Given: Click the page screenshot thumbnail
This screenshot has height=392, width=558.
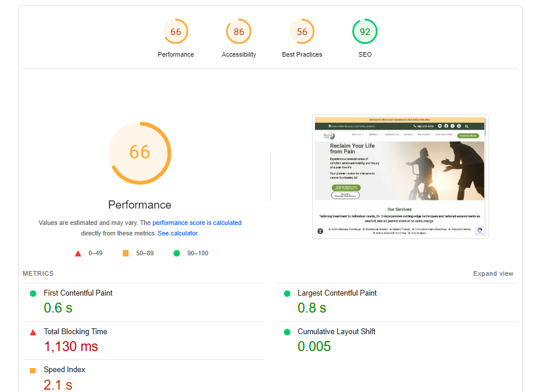Looking at the screenshot, I should (x=400, y=176).
